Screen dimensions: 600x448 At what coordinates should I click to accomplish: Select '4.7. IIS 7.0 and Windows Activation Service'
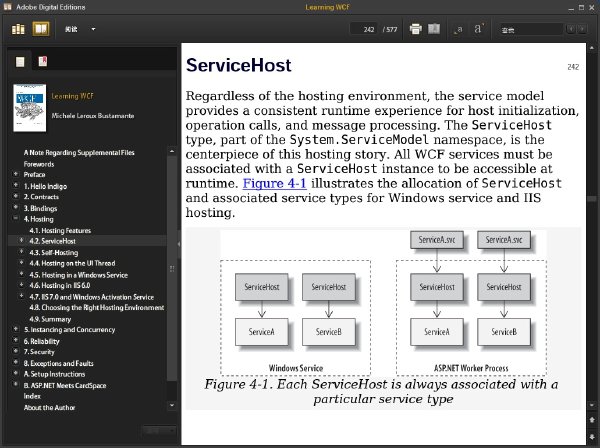coord(91,297)
